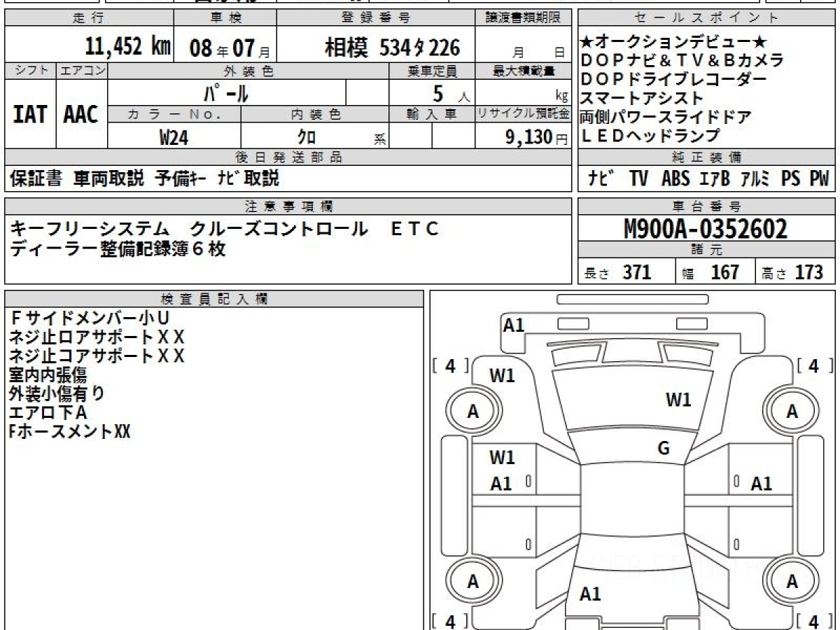Viewport: 840px width, 630px height.
Task: Select the front-right door A1 mark
Action: 761,483
